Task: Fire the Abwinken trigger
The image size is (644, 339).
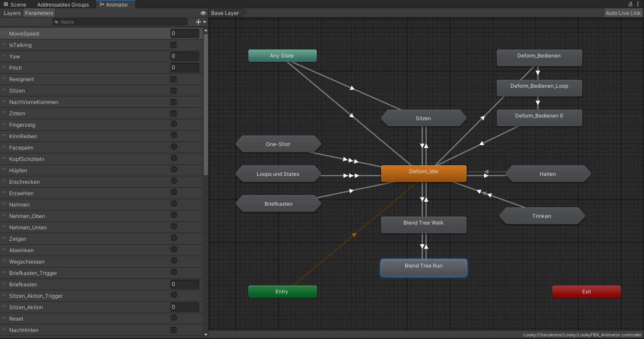Action: 173,249
